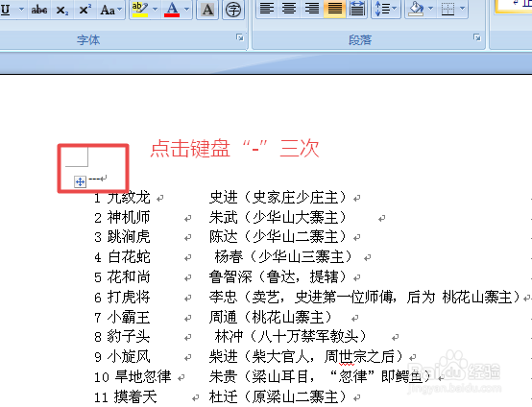Expand the borders dropdown arrow
This screenshot has width=532, height=407.
(463, 9)
